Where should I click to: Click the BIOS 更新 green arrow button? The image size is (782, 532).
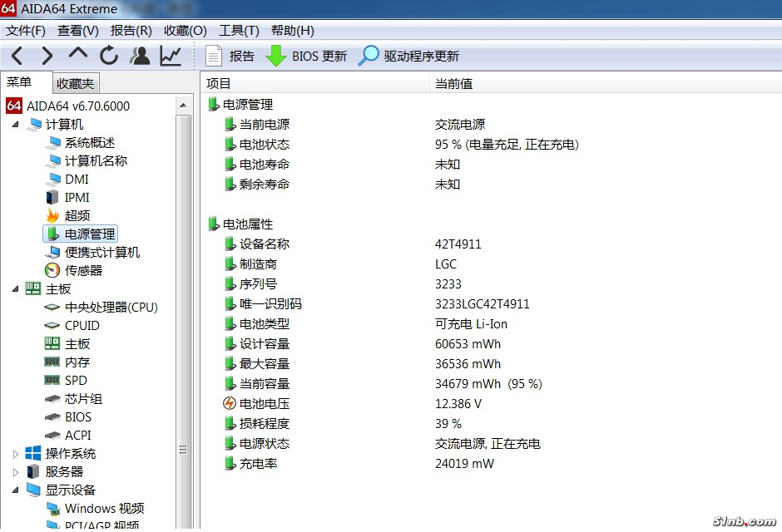pyautogui.click(x=305, y=57)
